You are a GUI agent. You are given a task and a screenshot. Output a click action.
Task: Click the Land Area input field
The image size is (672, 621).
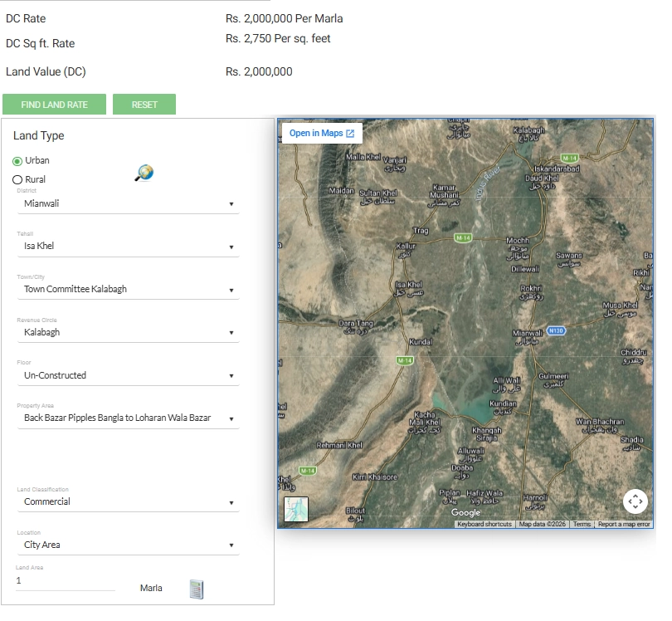[66, 580]
